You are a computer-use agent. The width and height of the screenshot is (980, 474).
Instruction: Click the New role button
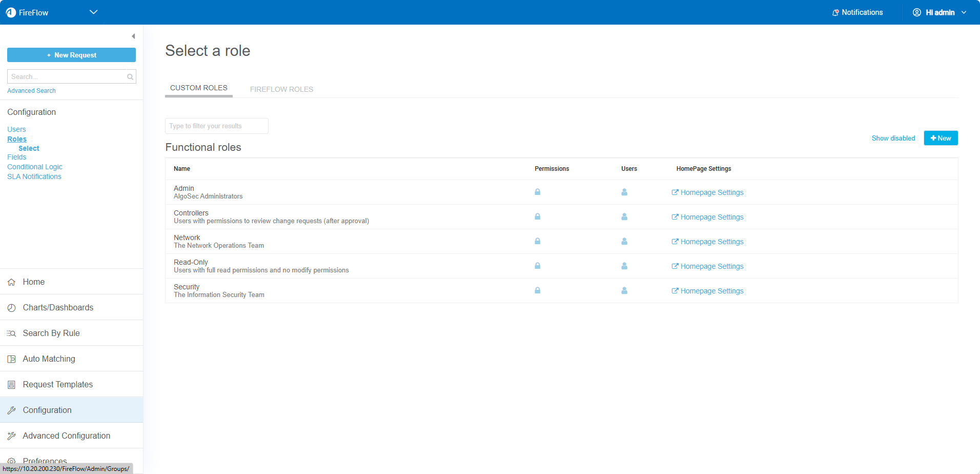point(941,138)
